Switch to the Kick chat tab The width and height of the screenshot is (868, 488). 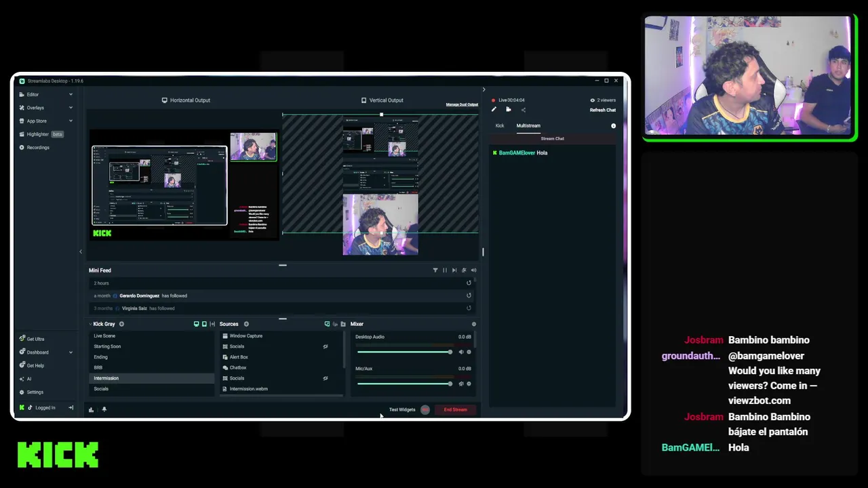point(500,125)
